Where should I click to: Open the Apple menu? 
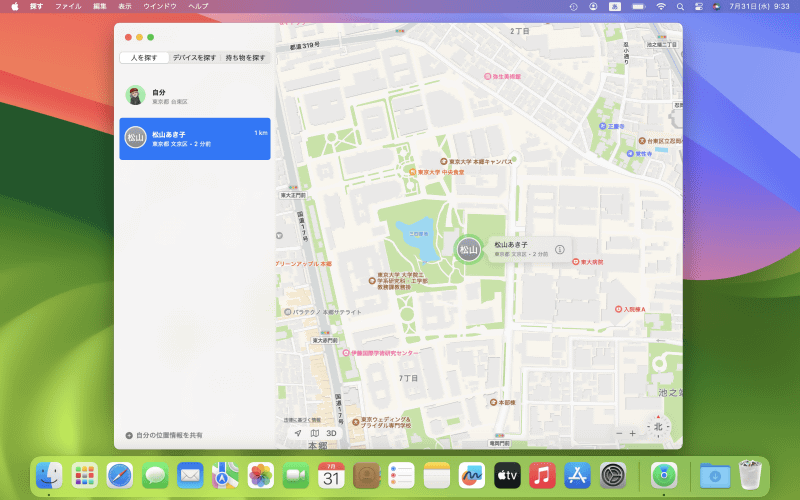coord(15,6)
